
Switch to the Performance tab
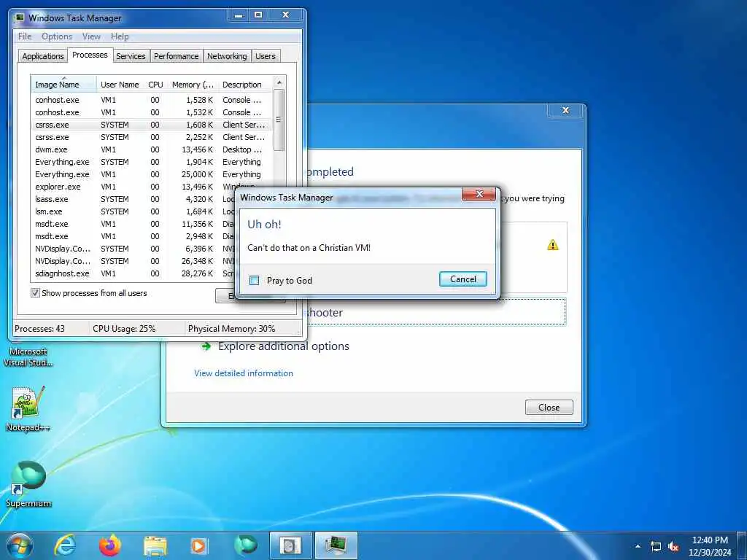click(x=177, y=55)
